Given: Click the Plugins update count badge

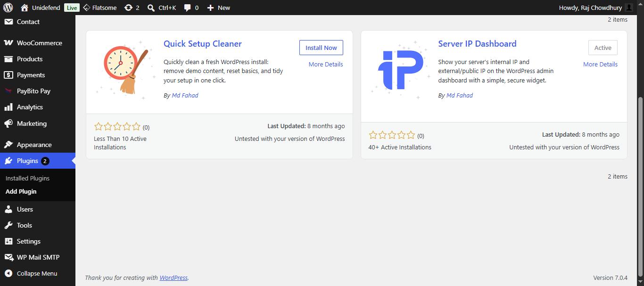Looking at the screenshot, I should point(45,161).
